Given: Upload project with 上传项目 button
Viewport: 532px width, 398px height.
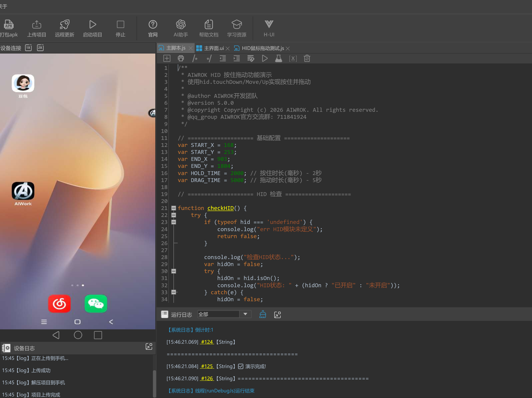Looking at the screenshot, I should coord(37,28).
